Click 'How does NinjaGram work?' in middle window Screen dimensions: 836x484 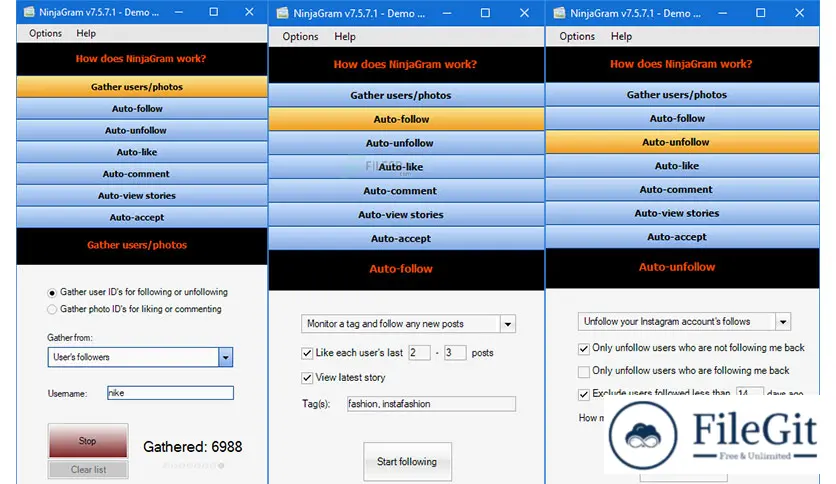pyautogui.click(x=405, y=64)
